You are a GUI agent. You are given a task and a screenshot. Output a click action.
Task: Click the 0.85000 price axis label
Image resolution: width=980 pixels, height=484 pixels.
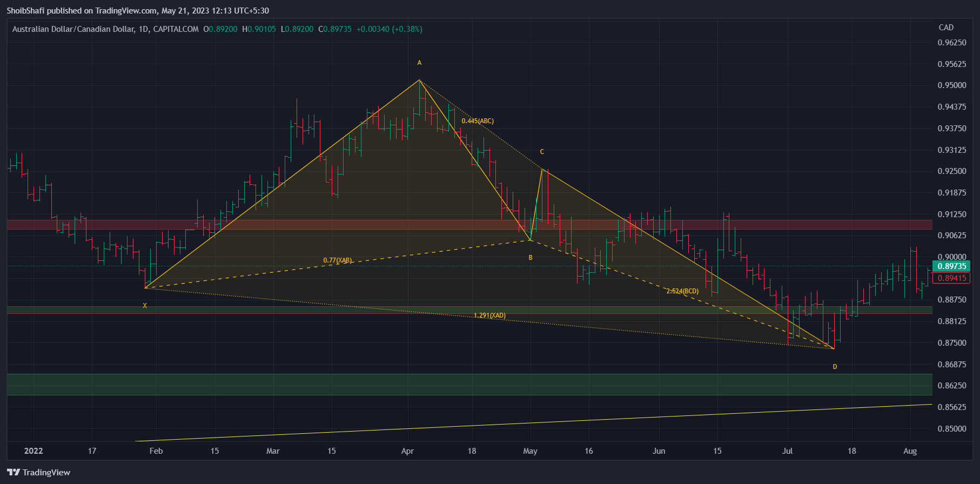[x=952, y=429]
